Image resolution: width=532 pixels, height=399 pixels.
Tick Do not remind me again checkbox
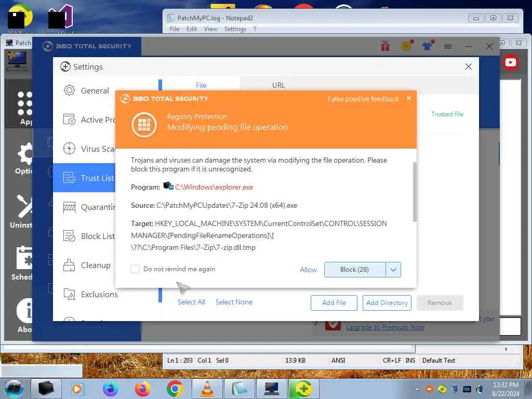click(135, 269)
